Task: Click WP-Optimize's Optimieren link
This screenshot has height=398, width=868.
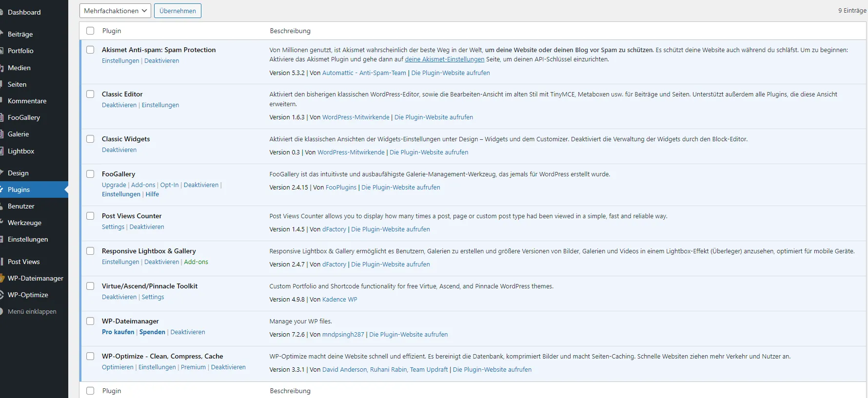Action: click(x=118, y=367)
